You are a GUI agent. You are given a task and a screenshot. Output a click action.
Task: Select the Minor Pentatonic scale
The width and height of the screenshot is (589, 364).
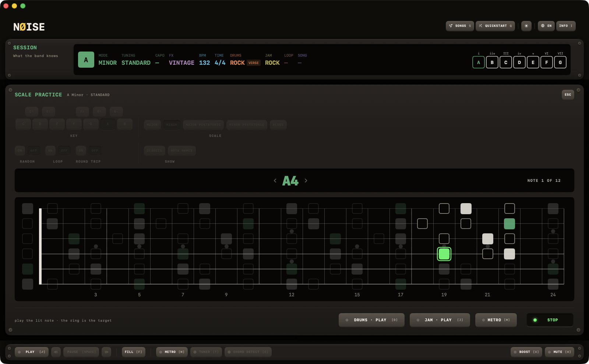(x=247, y=125)
